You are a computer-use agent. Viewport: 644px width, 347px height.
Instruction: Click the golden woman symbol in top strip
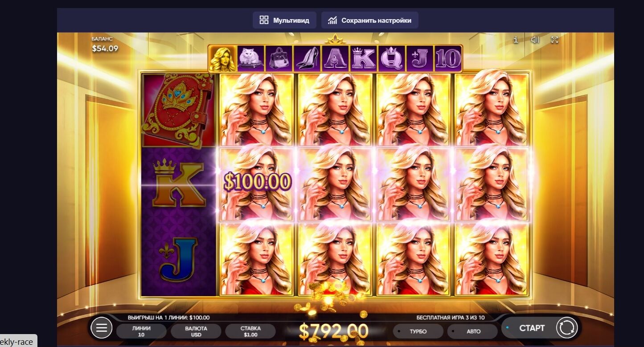click(x=222, y=58)
